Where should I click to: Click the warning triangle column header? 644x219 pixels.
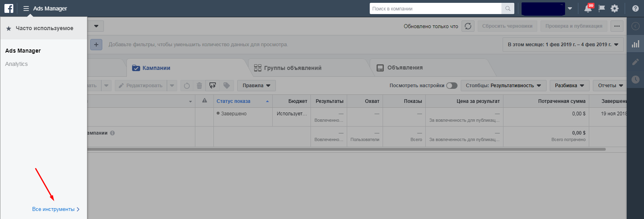click(205, 101)
